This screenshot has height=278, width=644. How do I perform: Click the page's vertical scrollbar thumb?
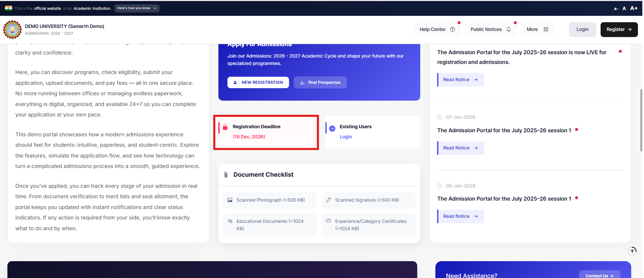tap(641, 120)
